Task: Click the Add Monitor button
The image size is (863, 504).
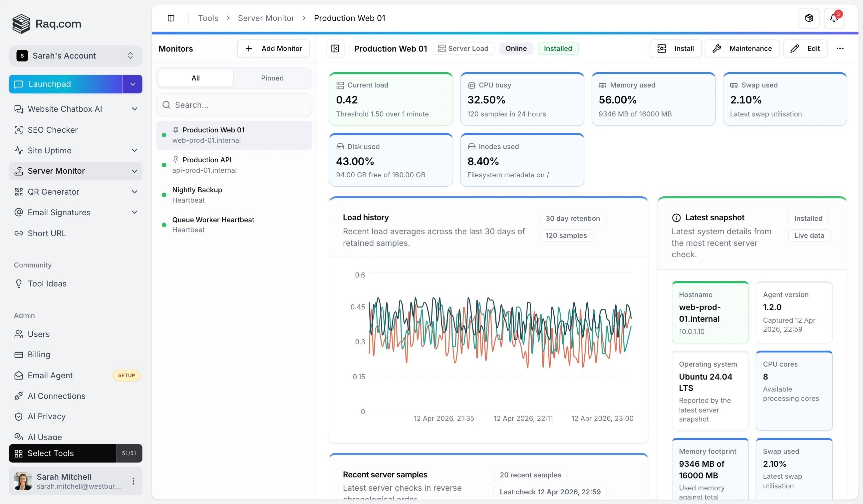Action: [x=273, y=48]
